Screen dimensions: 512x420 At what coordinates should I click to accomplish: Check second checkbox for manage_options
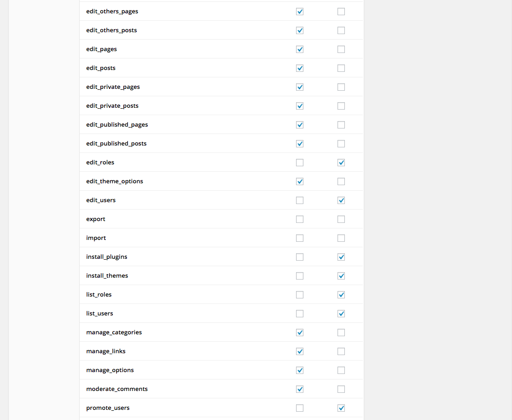341,370
